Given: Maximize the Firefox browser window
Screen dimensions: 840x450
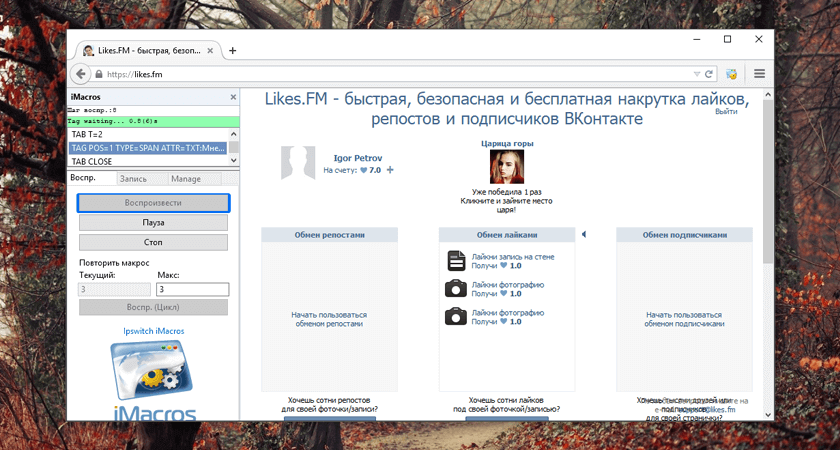Looking at the screenshot, I should coord(727,39).
